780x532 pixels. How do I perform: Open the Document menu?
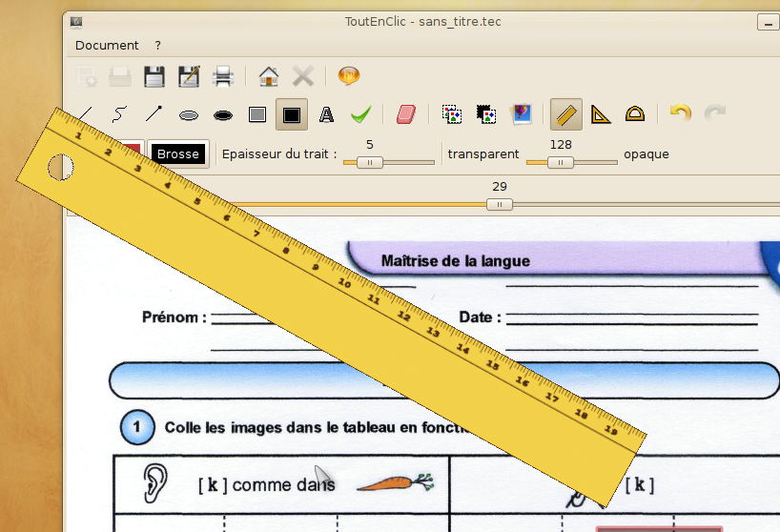pyautogui.click(x=107, y=45)
